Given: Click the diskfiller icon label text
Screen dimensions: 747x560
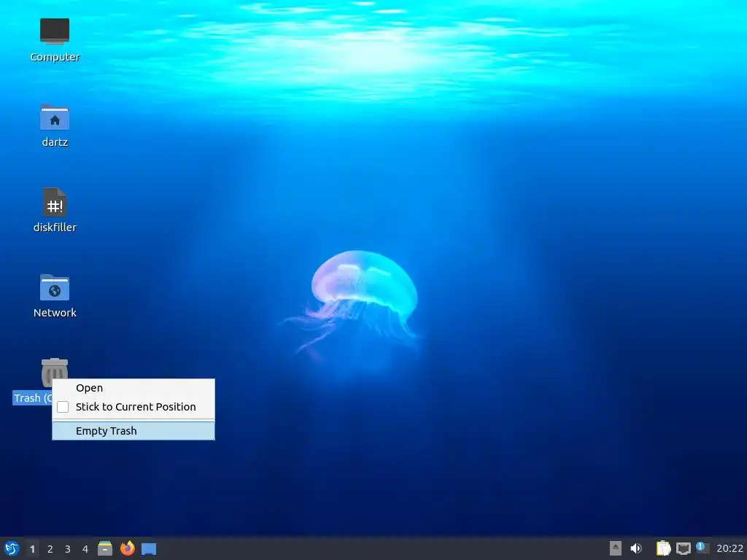Looking at the screenshot, I should (x=55, y=227).
